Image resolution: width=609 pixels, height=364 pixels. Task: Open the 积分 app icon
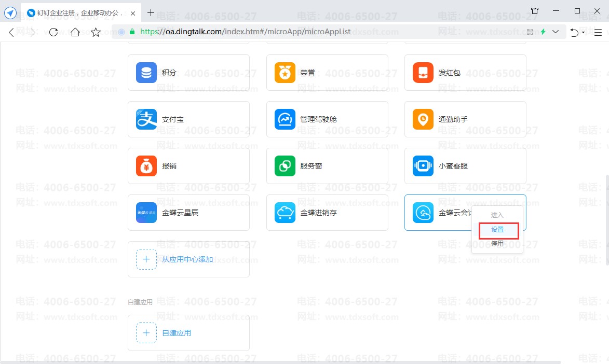click(x=146, y=73)
